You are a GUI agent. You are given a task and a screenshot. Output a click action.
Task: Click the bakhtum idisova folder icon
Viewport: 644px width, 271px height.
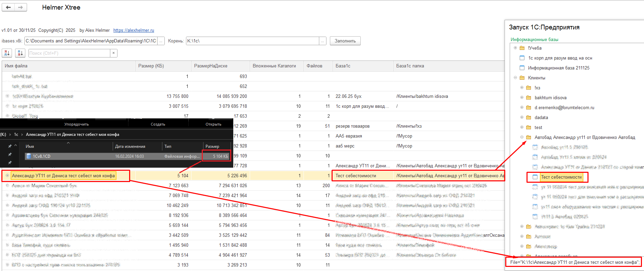pos(529,98)
